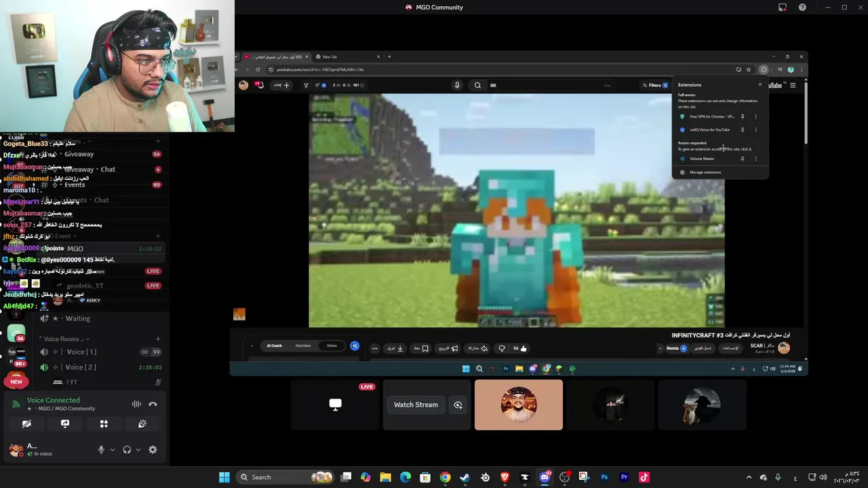
Task: Open Microsoft Edge from the taskbar
Action: (x=406, y=477)
